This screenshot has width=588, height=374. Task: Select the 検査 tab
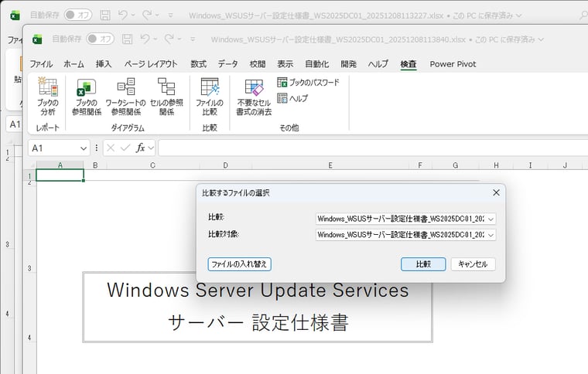pyautogui.click(x=409, y=64)
